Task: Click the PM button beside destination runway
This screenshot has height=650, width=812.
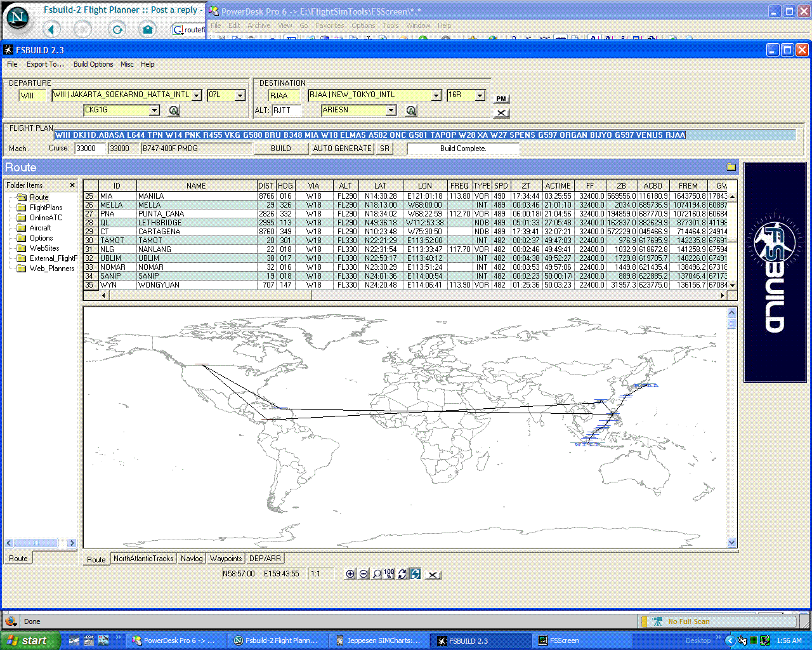Action: click(501, 98)
